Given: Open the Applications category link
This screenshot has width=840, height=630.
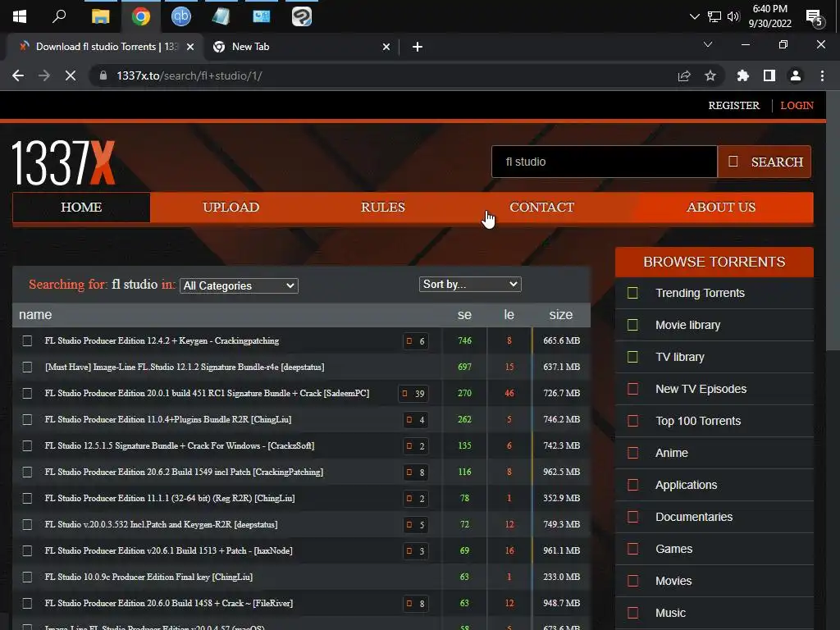Looking at the screenshot, I should [687, 485].
